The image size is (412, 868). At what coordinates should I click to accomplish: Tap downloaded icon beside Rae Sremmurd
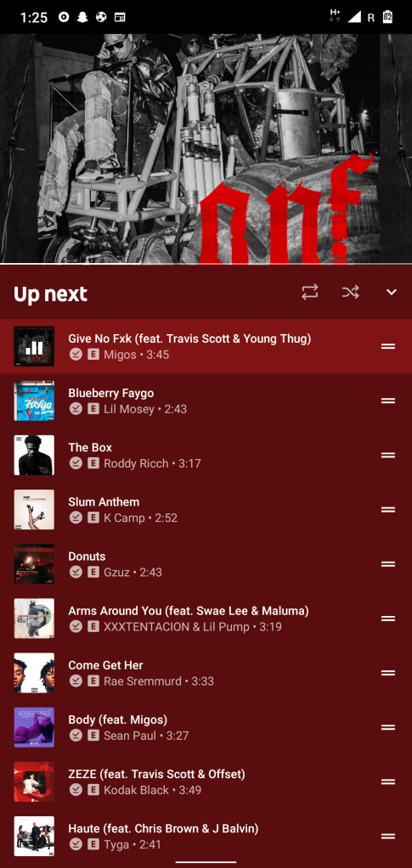tap(76, 680)
